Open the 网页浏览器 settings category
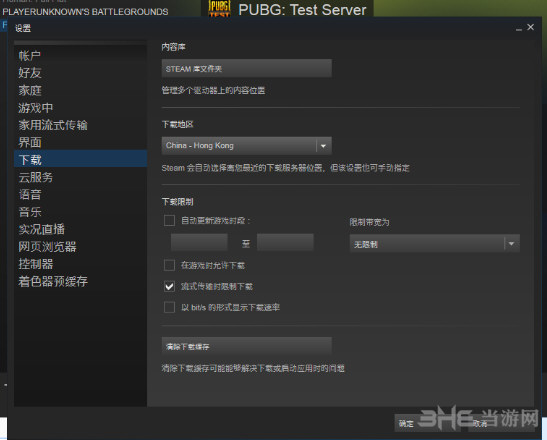Viewport: 547px width, 440px height. pyautogui.click(x=80, y=246)
